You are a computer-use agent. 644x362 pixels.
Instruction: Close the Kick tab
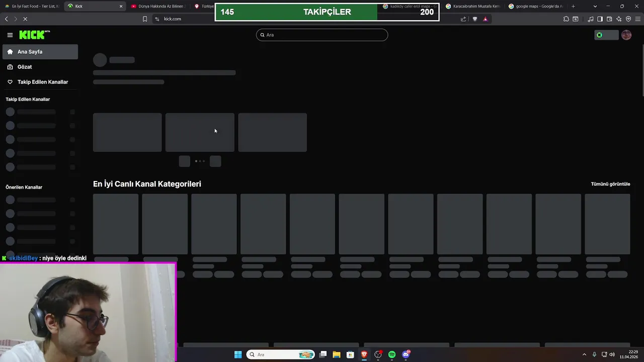[121, 6]
